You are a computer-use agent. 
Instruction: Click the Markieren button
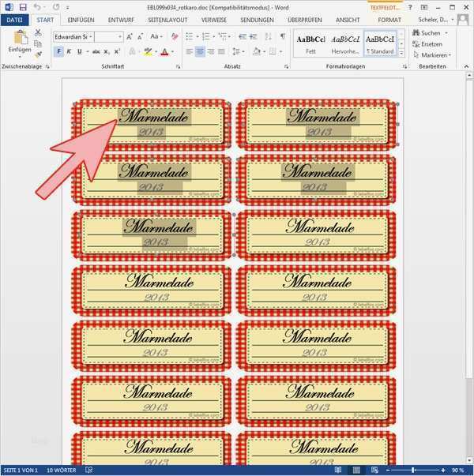pos(432,55)
